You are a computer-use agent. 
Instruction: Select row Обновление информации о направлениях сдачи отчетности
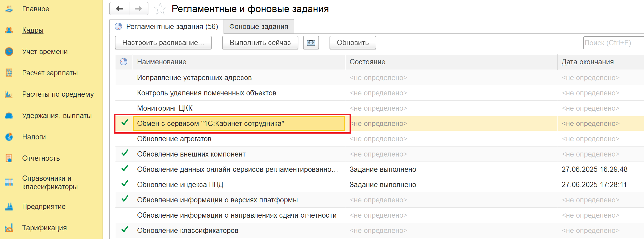click(380, 215)
